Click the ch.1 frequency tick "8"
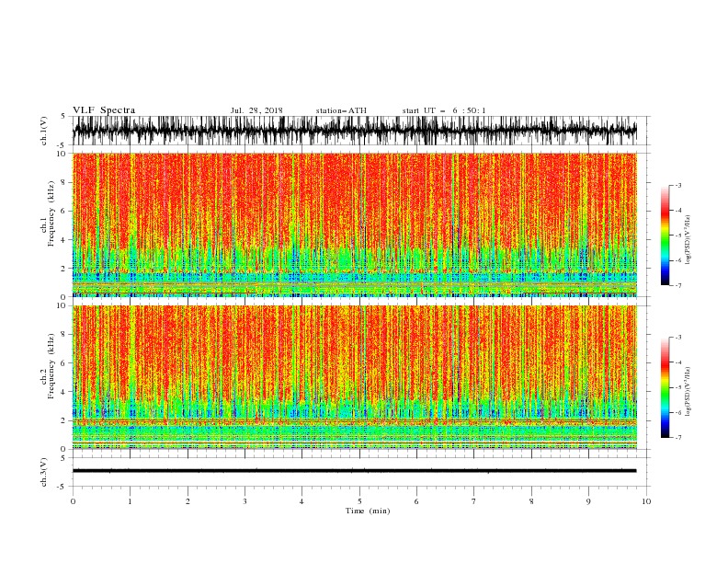Image resolution: width=728 pixels, height=563 pixels. (63, 182)
